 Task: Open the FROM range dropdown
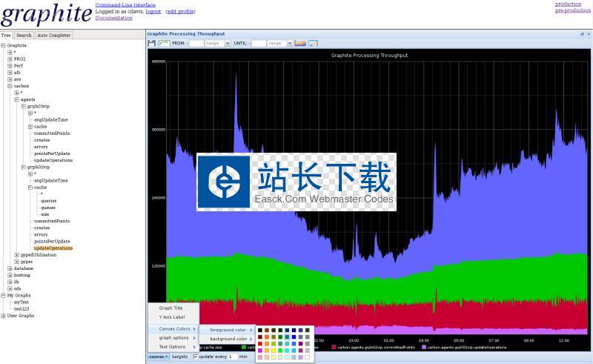(227, 44)
